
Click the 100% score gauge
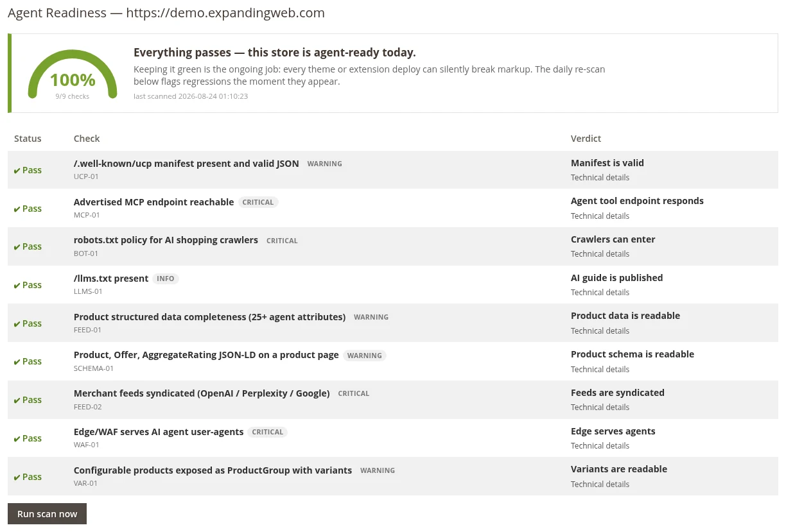pyautogui.click(x=73, y=74)
